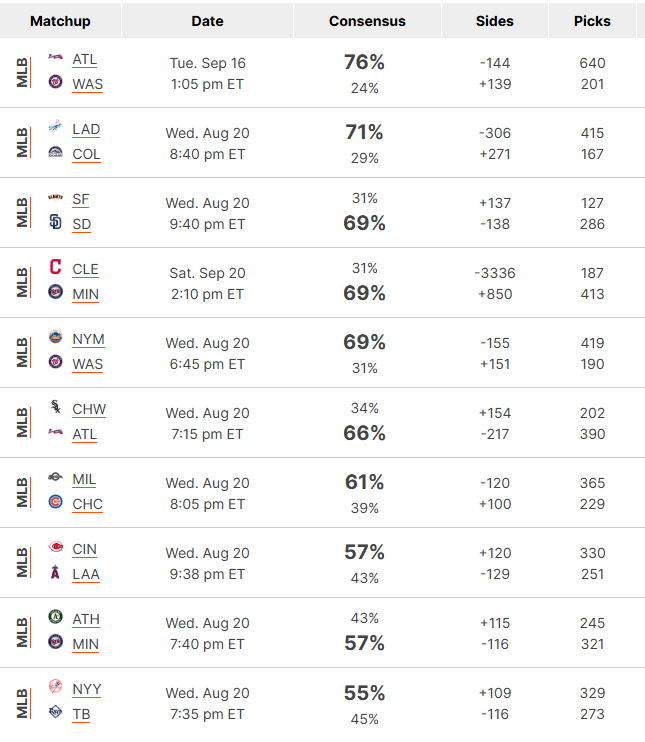Click the Angels logo beside LAA
This screenshot has width=645, height=742.
point(55,572)
